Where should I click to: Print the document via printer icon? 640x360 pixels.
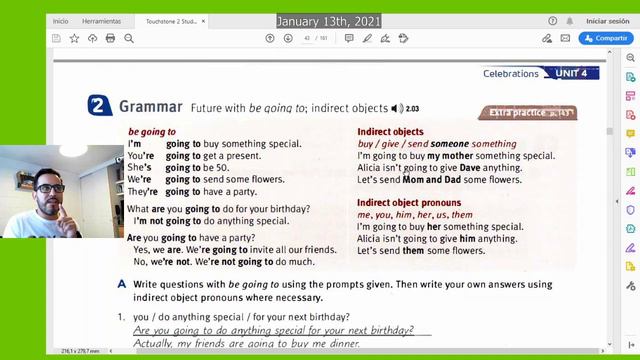(110, 38)
